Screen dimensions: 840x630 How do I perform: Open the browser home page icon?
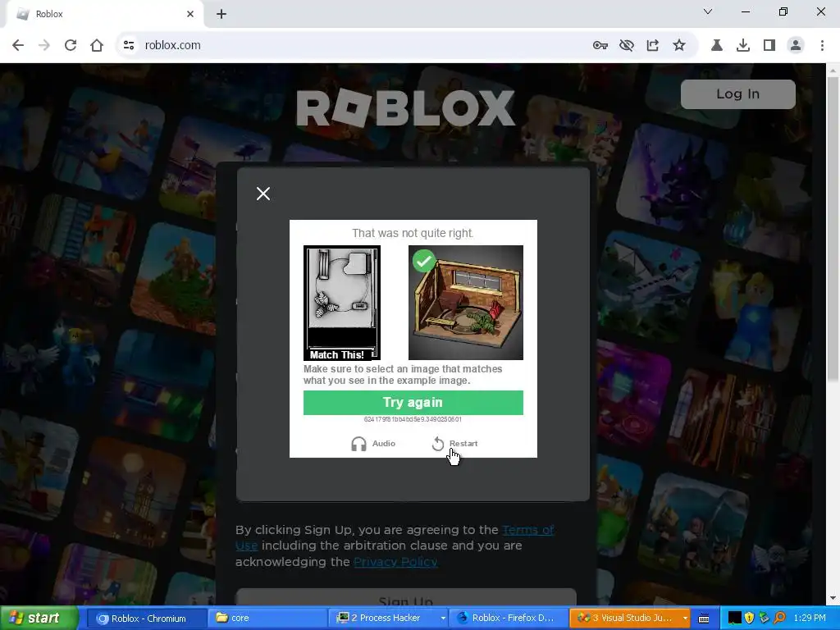point(97,45)
